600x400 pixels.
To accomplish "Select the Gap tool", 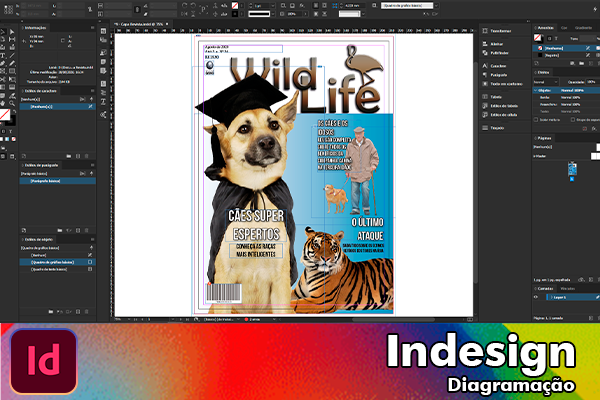I will coord(12,39).
